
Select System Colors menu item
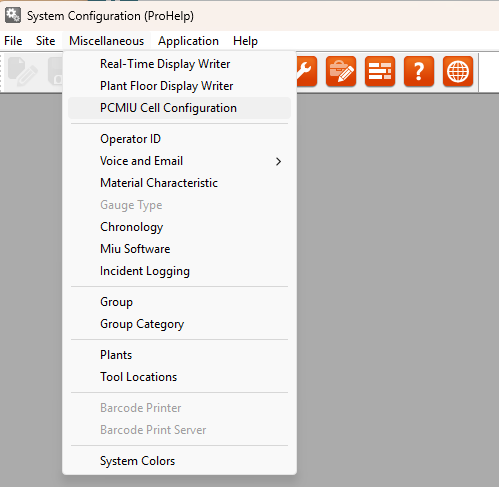point(179,461)
